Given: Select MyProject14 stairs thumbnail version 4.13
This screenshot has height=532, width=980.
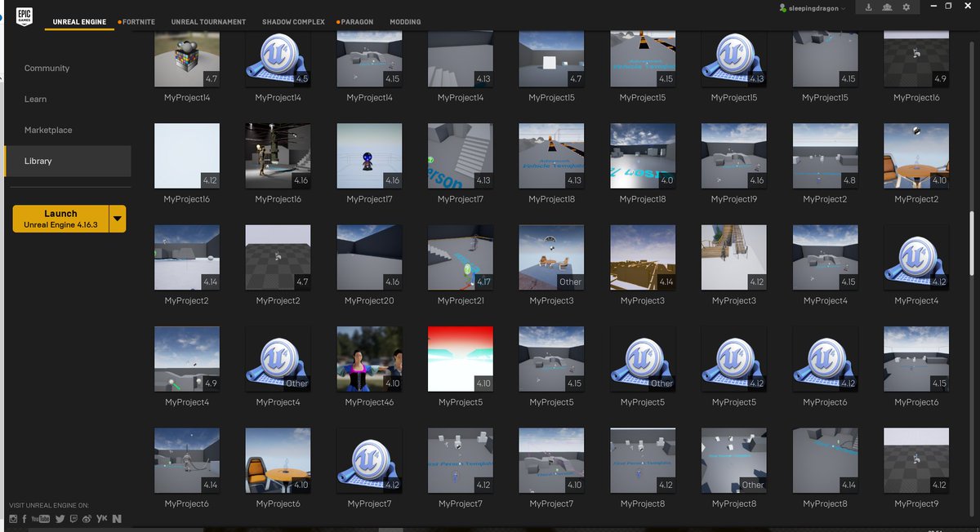Looking at the screenshot, I should coord(461,59).
